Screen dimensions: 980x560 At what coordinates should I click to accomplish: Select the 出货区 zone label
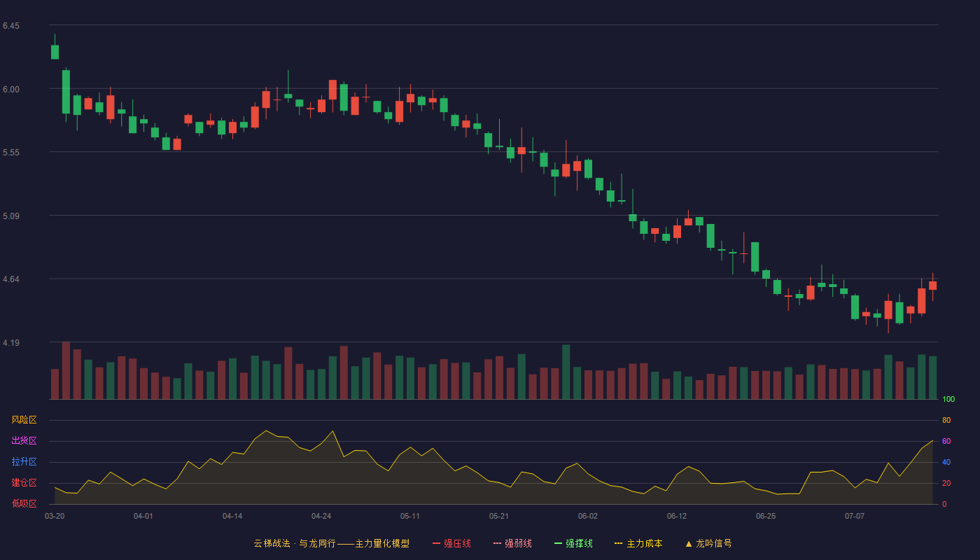point(24,441)
